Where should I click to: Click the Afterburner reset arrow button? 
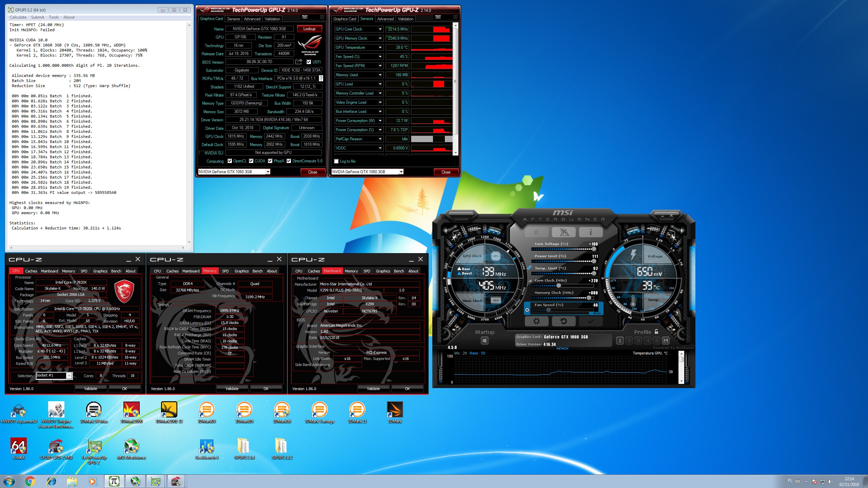pos(564,321)
